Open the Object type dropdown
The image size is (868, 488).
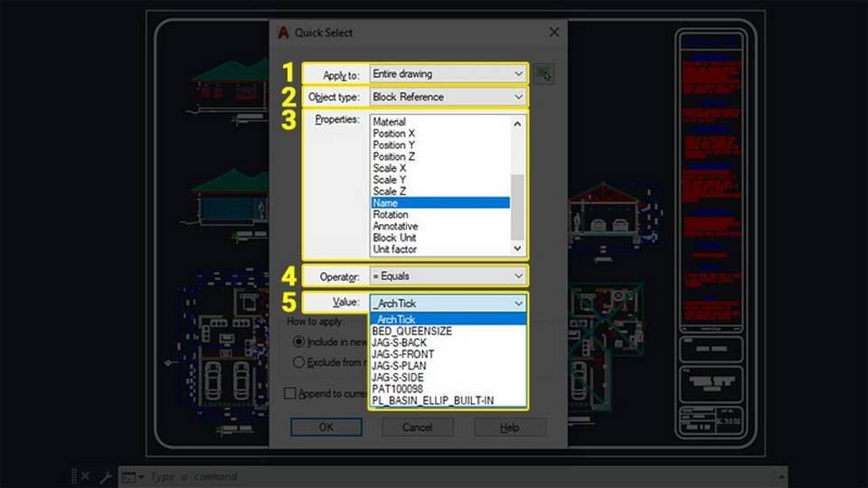click(x=448, y=97)
